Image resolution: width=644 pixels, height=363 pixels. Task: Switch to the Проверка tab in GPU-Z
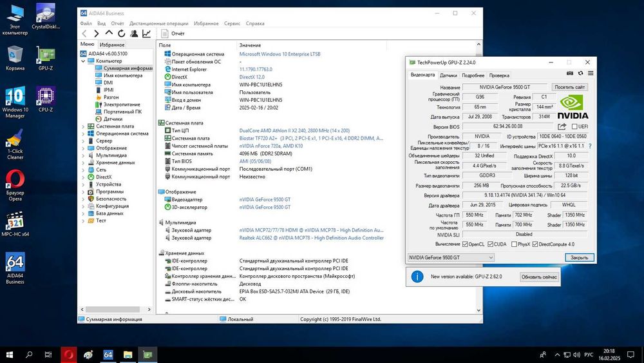[500, 75]
